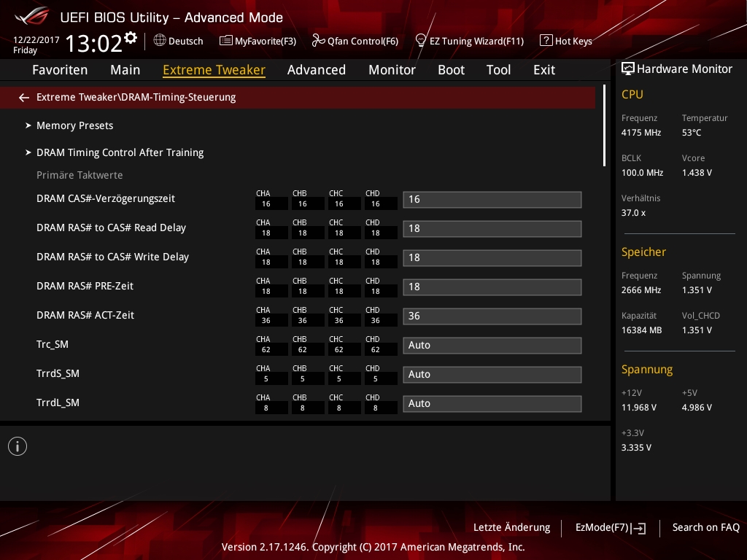Select the TrrdS_SM label
The height and width of the screenshot is (560, 747).
pos(58,373)
